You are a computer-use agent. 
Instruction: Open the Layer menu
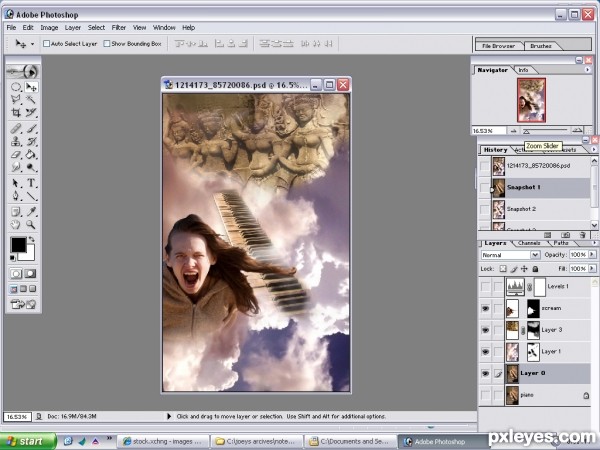click(73, 28)
